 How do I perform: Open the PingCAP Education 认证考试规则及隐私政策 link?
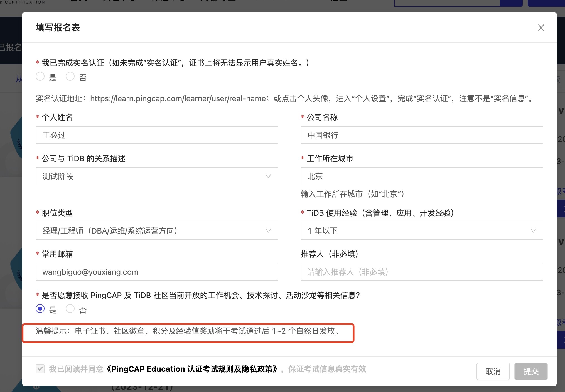[x=192, y=369]
